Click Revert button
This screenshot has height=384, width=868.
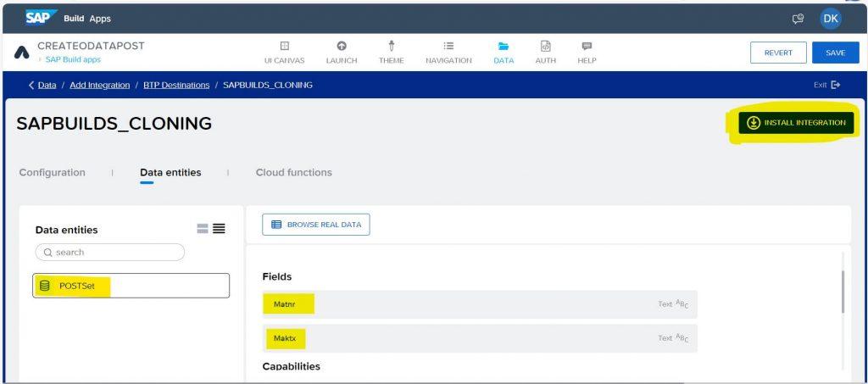tap(778, 53)
